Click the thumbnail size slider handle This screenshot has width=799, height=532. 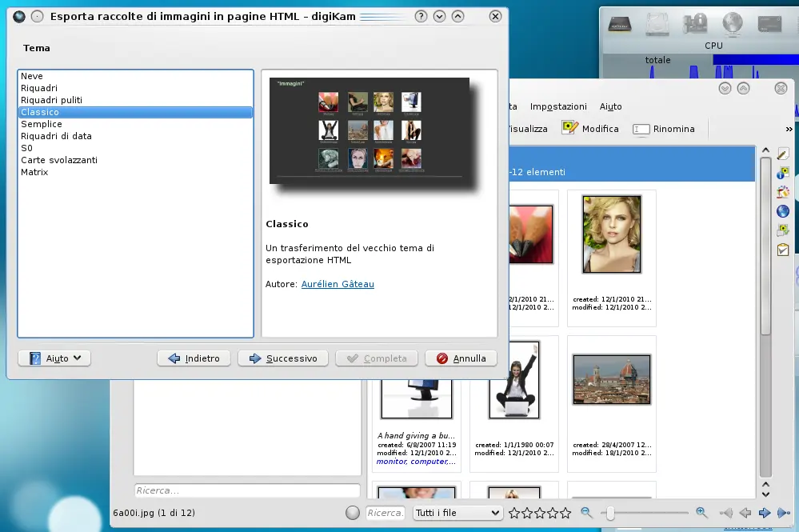pos(609,513)
